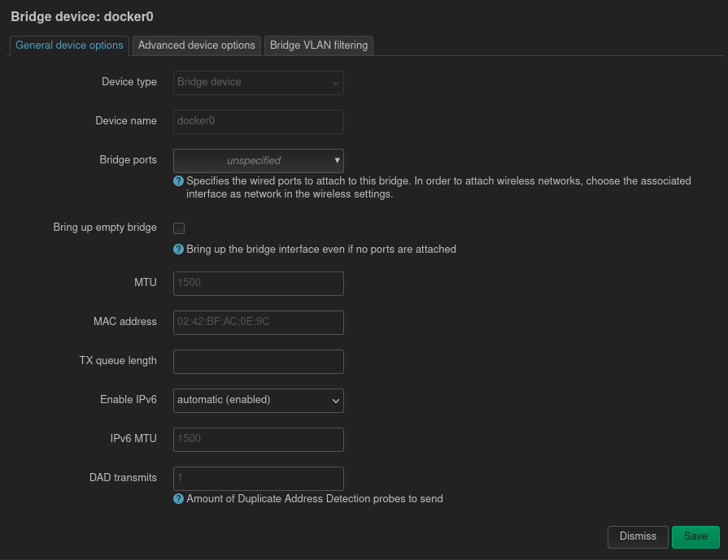Click help icon beside Bring up empty bridge hint
Image resolution: width=728 pixels, height=560 pixels.
coord(179,250)
